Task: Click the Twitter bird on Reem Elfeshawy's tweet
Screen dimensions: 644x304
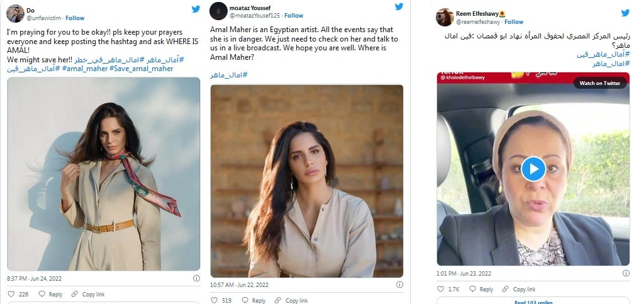Action: pos(625,13)
